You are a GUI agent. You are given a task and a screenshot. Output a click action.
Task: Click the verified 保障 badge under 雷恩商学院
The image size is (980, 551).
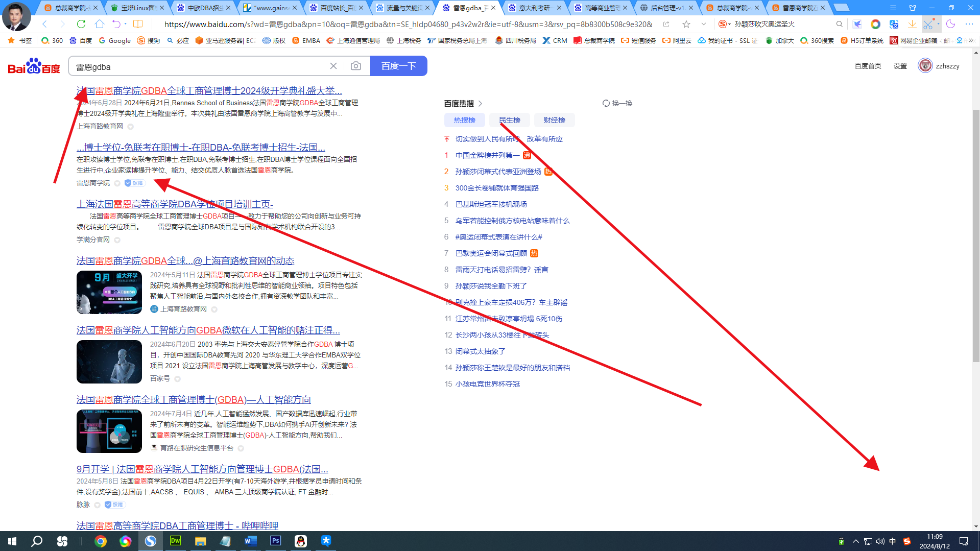(x=134, y=183)
